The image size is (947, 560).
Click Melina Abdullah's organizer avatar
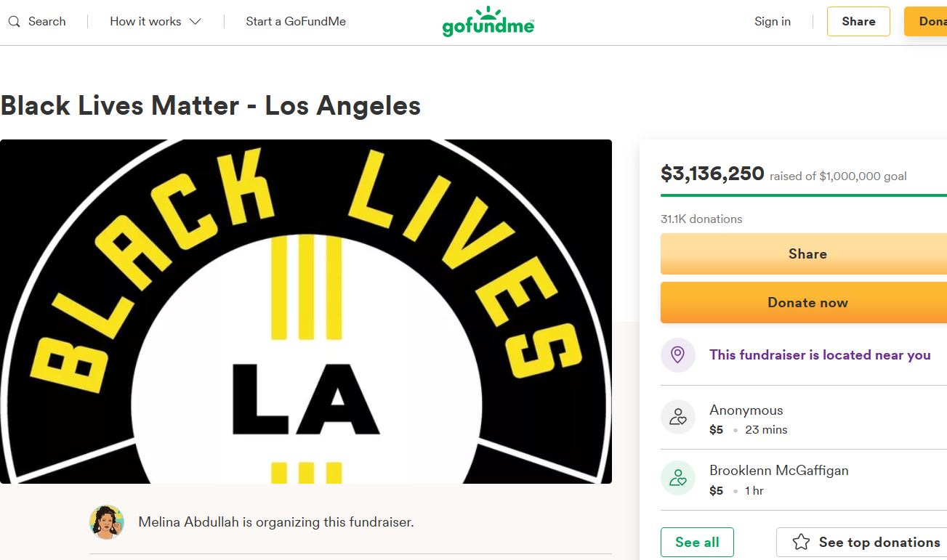(107, 522)
